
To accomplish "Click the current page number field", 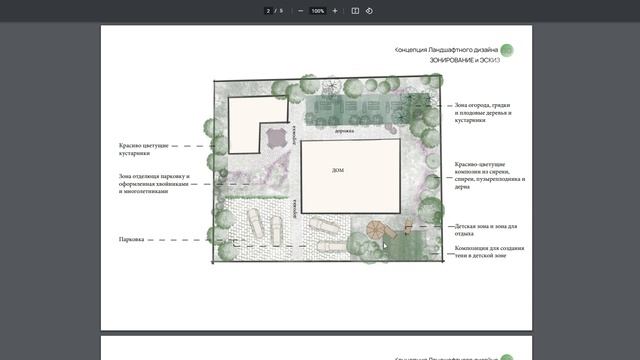I will click(x=268, y=11).
